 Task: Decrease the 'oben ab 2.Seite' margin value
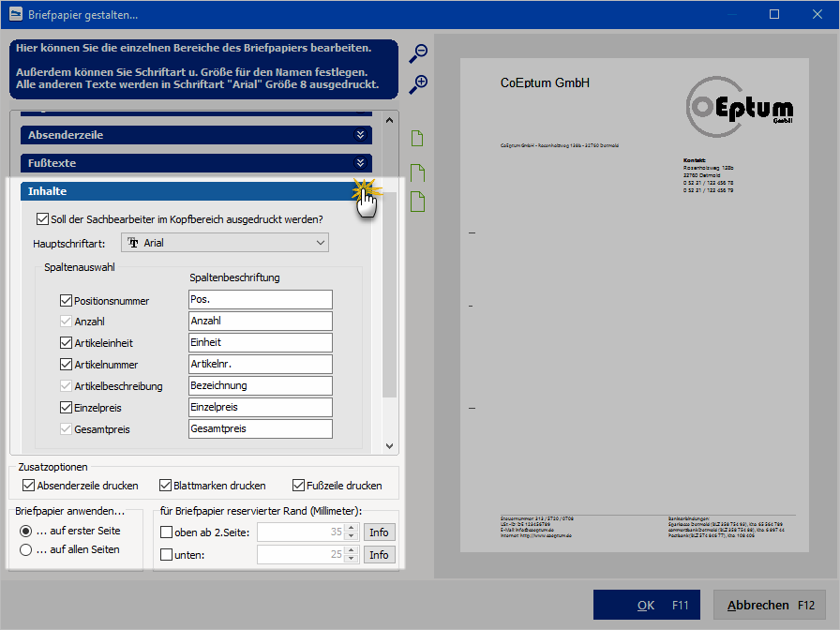coord(352,536)
